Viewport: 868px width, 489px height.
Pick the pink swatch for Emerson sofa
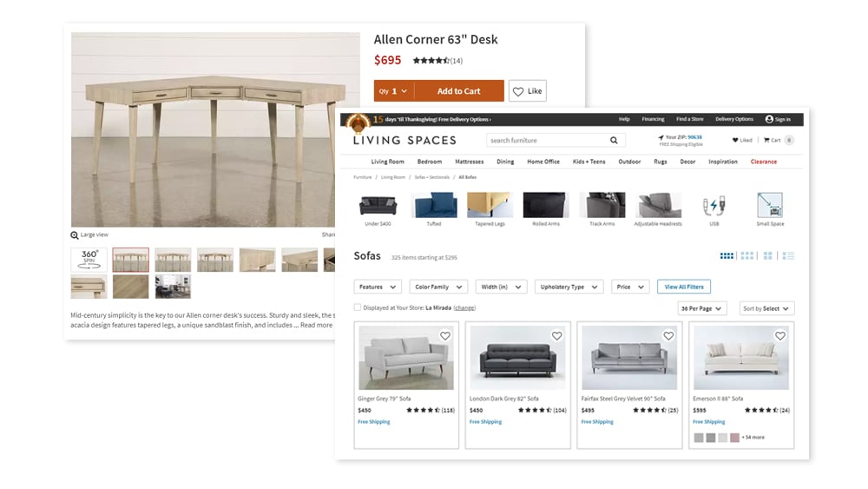[x=734, y=438]
